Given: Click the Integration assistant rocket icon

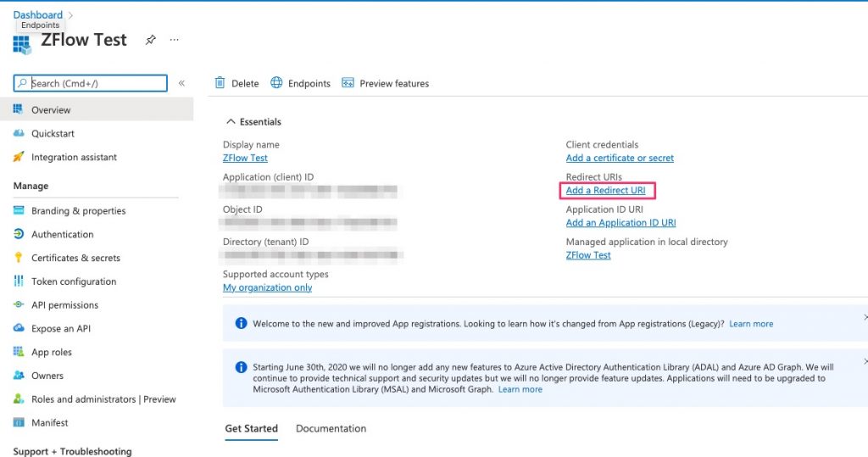Looking at the screenshot, I should pos(19,157).
